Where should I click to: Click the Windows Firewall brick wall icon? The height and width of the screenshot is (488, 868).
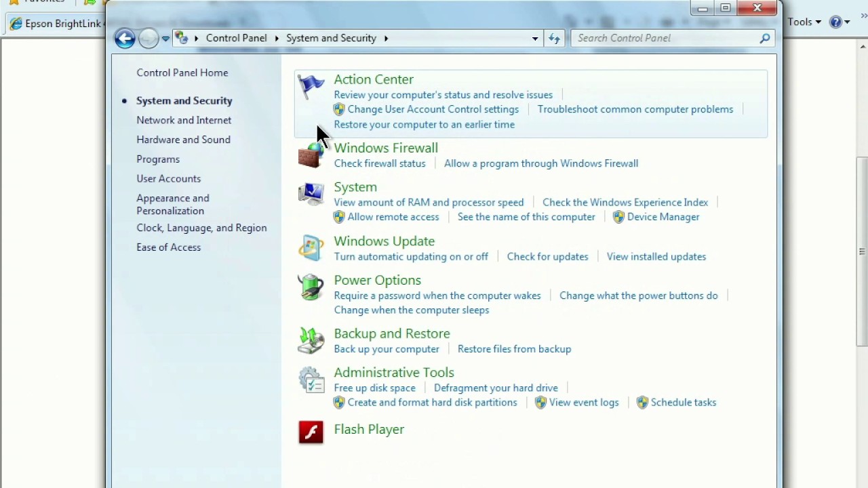(311, 156)
